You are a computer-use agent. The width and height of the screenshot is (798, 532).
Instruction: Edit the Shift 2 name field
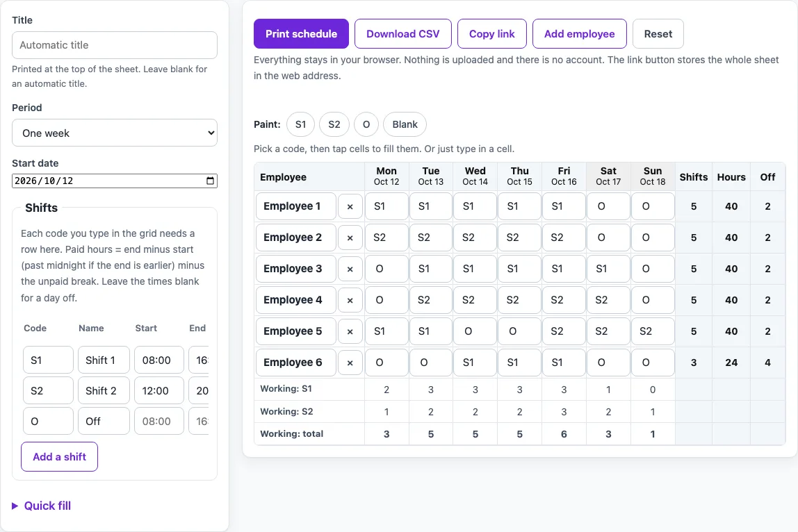click(x=104, y=390)
